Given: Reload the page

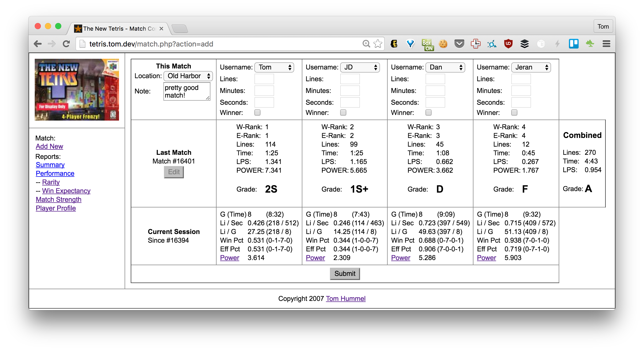Looking at the screenshot, I should point(66,44).
